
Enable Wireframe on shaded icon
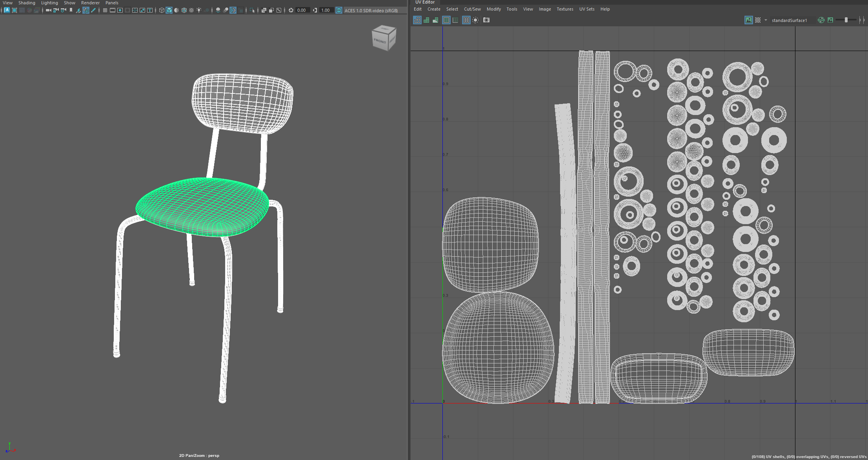(x=184, y=10)
